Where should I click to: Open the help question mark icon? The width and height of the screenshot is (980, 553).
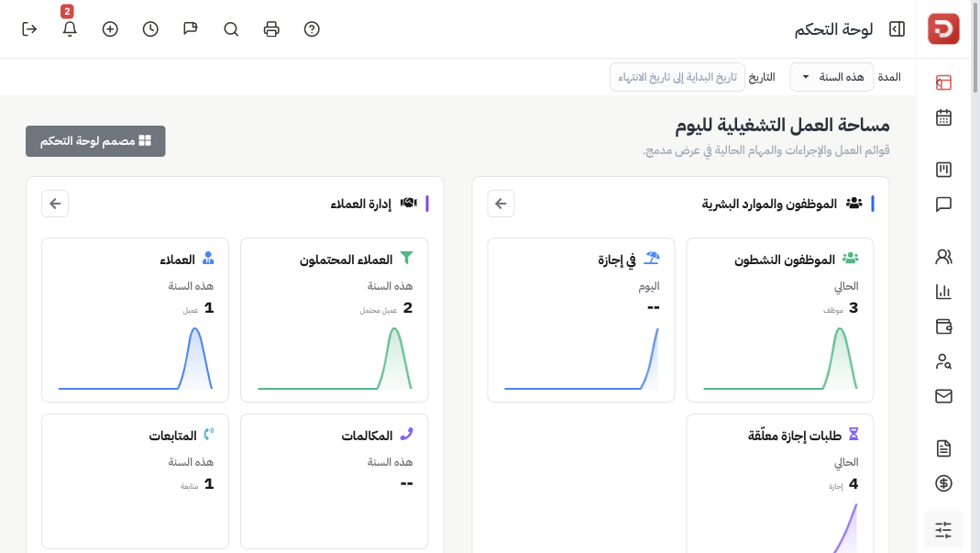click(x=312, y=29)
